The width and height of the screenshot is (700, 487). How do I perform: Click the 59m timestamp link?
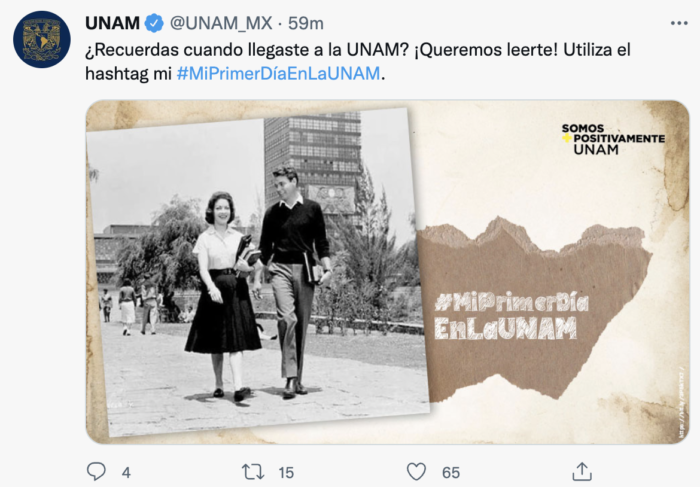306,23
